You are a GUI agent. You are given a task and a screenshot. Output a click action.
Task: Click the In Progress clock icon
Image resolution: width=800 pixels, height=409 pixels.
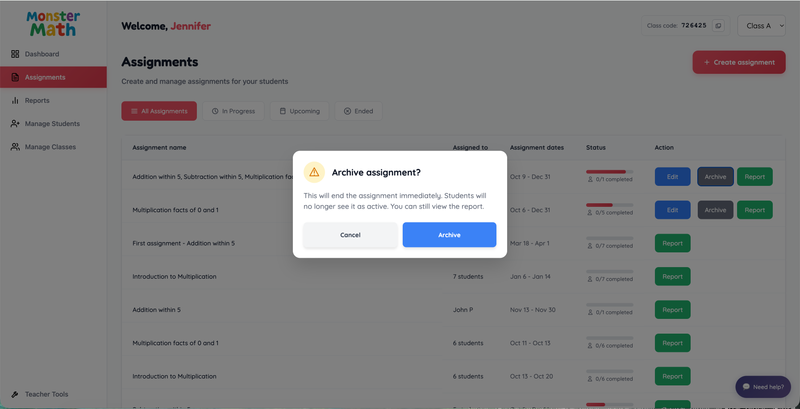pos(215,111)
